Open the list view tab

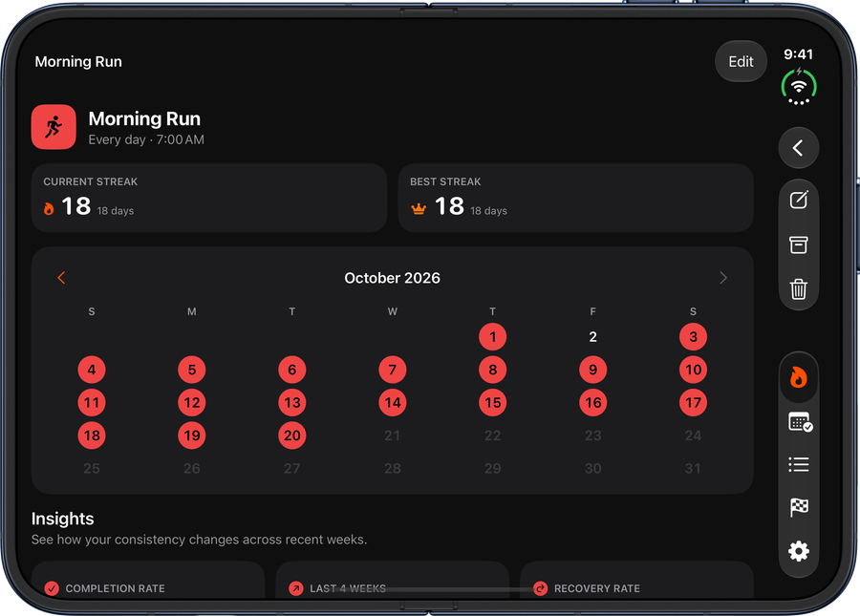point(799,465)
